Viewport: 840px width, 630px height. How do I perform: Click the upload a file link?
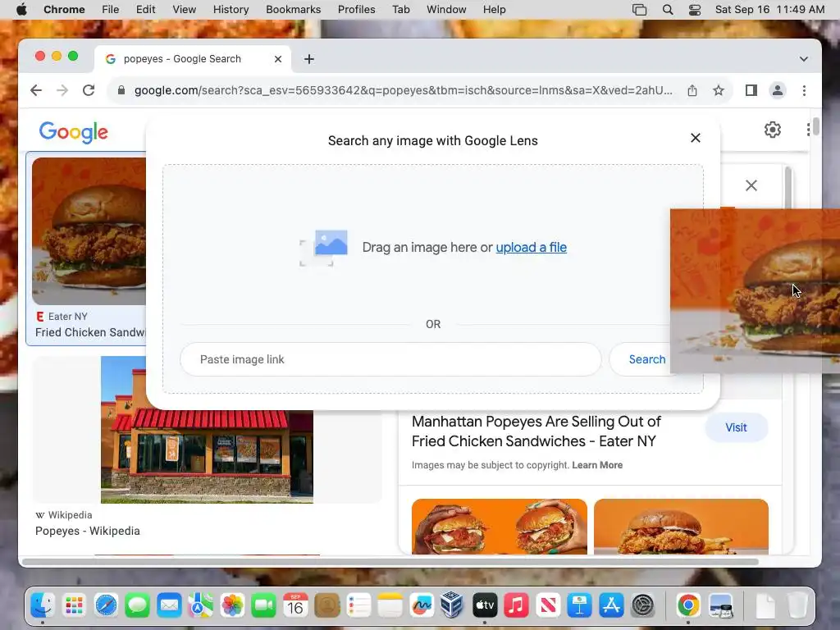pos(531,248)
